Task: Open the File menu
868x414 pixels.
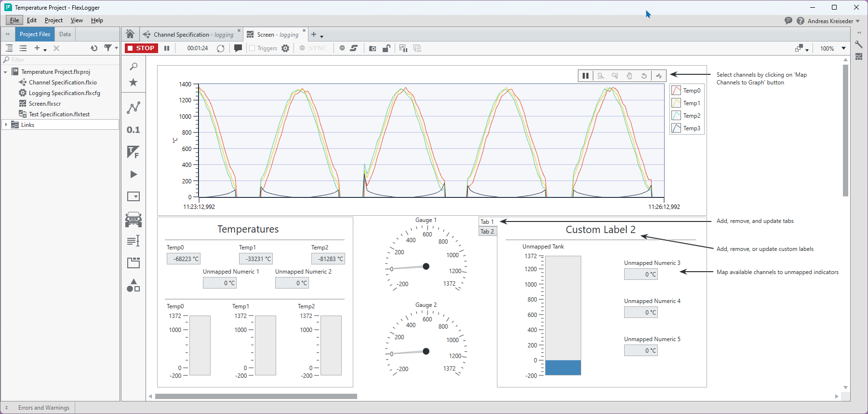Action: (x=14, y=20)
